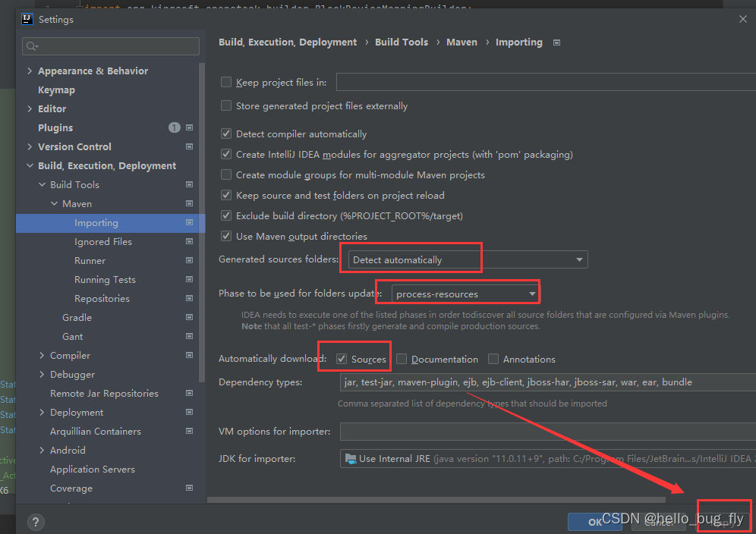
Task: Click project-level icon beside Gant
Action: pyautogui.click(x=190, y=336)
